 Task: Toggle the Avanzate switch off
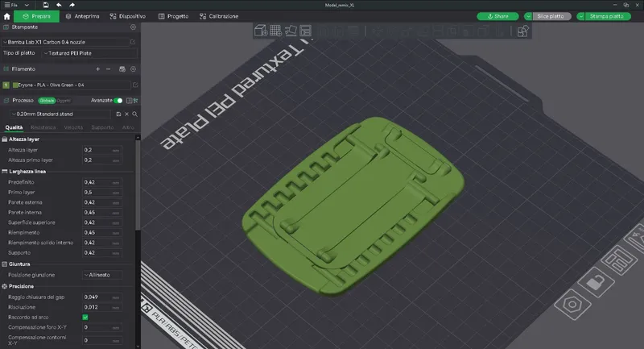pos(118,100)
